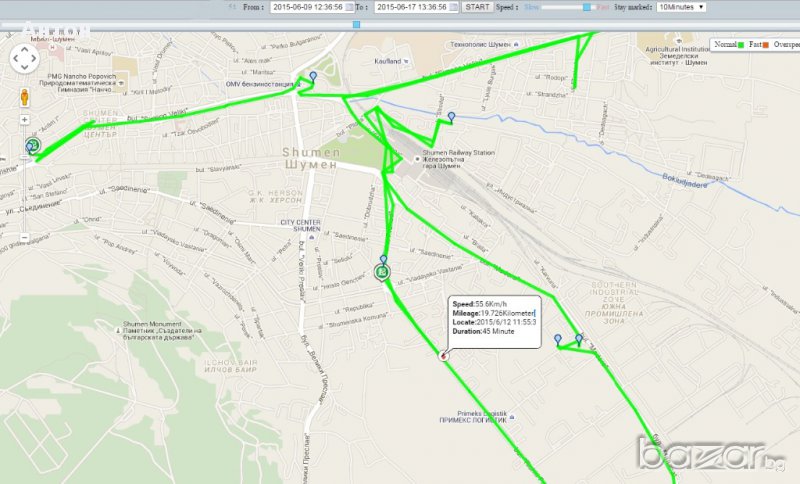Zoom out with the map minus button
Image resolution: width=800 pixels, height=484 pixels.
(x=24, y=237)
